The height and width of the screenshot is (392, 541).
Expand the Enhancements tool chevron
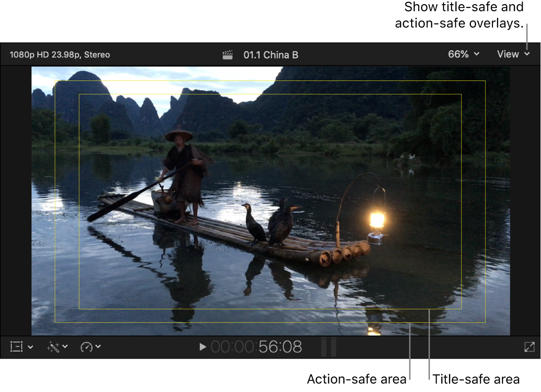(x=64, y=347)
